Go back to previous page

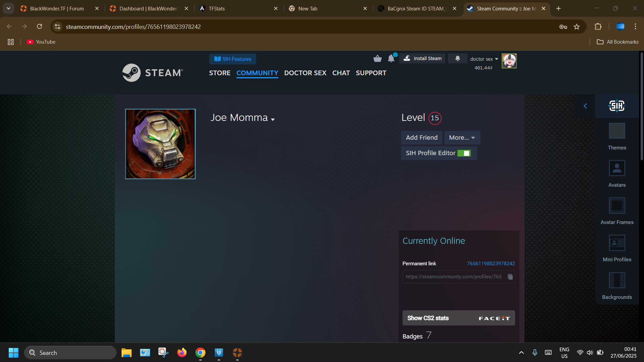(9, 27)
